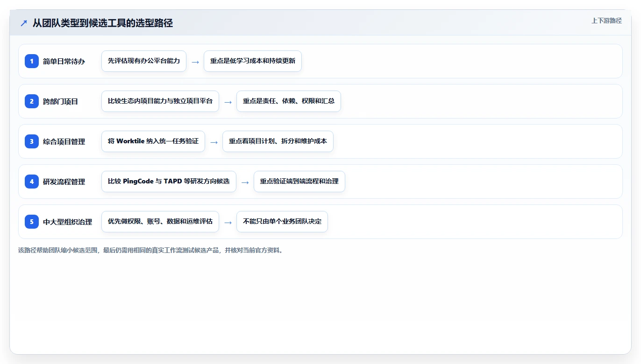Select the 研发流程管理 row label
The image size is (641, 364).
tap(64, 182)
